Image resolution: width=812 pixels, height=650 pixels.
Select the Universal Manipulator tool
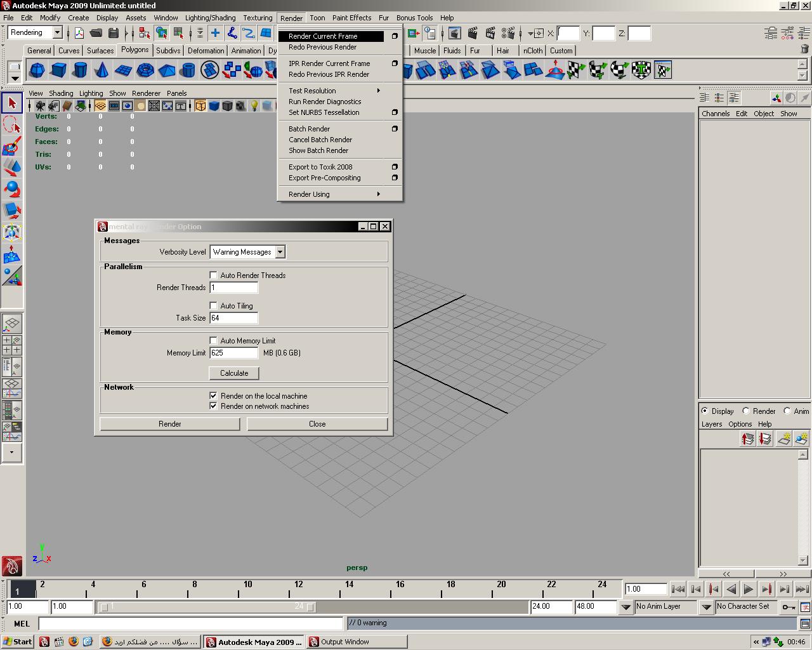11,233
